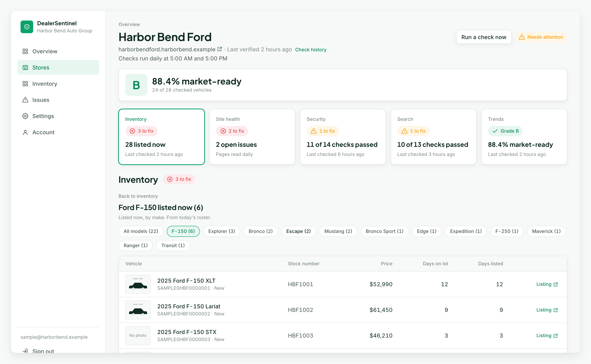Filter by All models (22) chip
The height and width of the screenshot is (364, 591).
141,231
